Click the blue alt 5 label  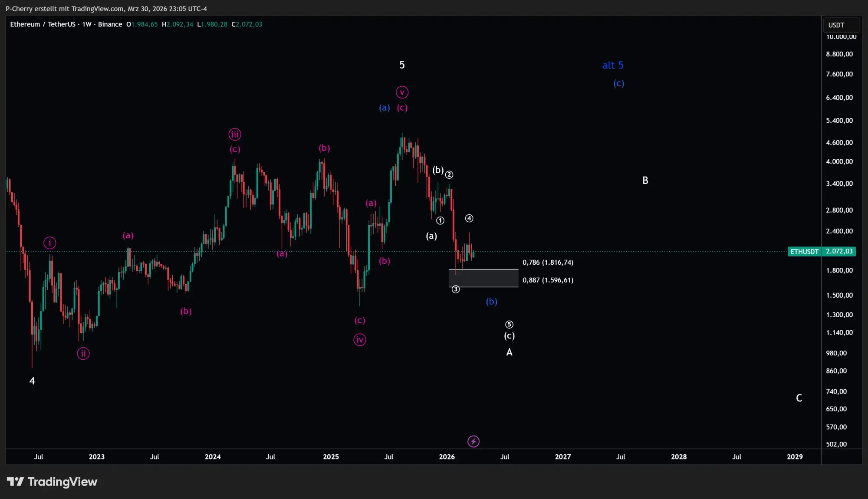pos(613,65)
